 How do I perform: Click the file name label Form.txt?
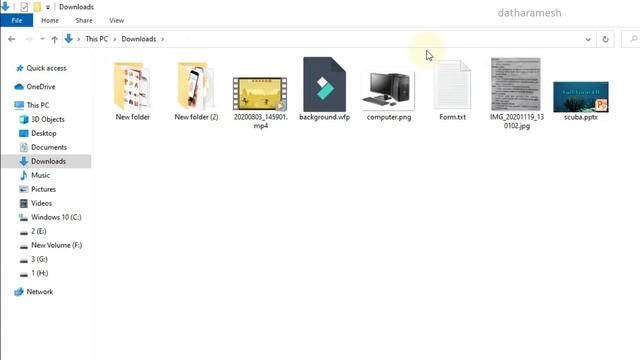click(x=452, y=117)
